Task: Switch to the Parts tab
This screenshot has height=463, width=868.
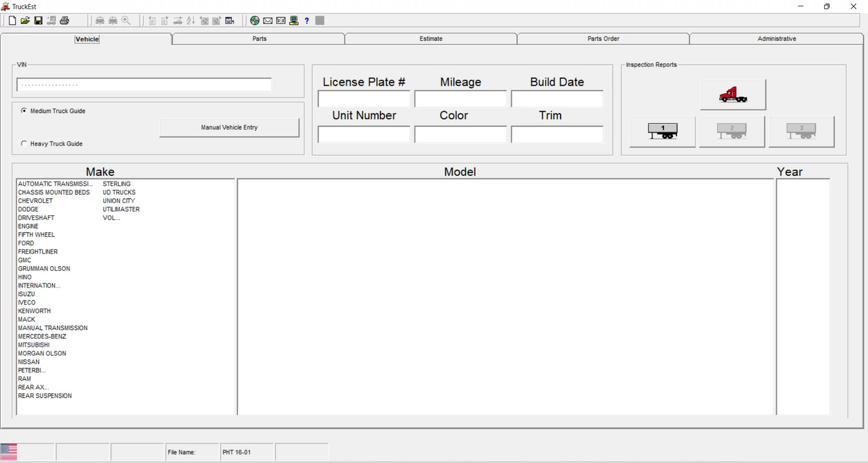Action: (259, 38)
